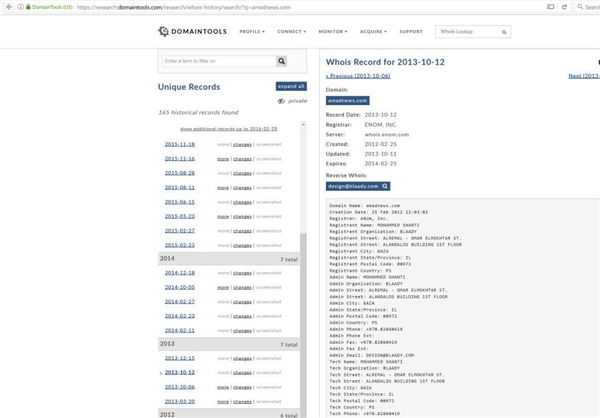The height and width of the screenshot is (418, 600).
Task: Click the amadnews.com domain tag
Action: point(347,100)
